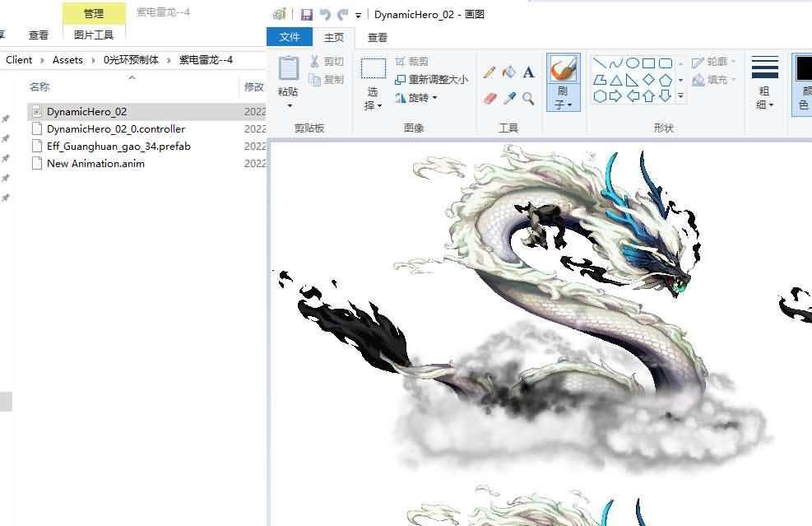Sort files by Name (名称) column header
The height and width of the screenshot is (526, 812).
[39, 87]
